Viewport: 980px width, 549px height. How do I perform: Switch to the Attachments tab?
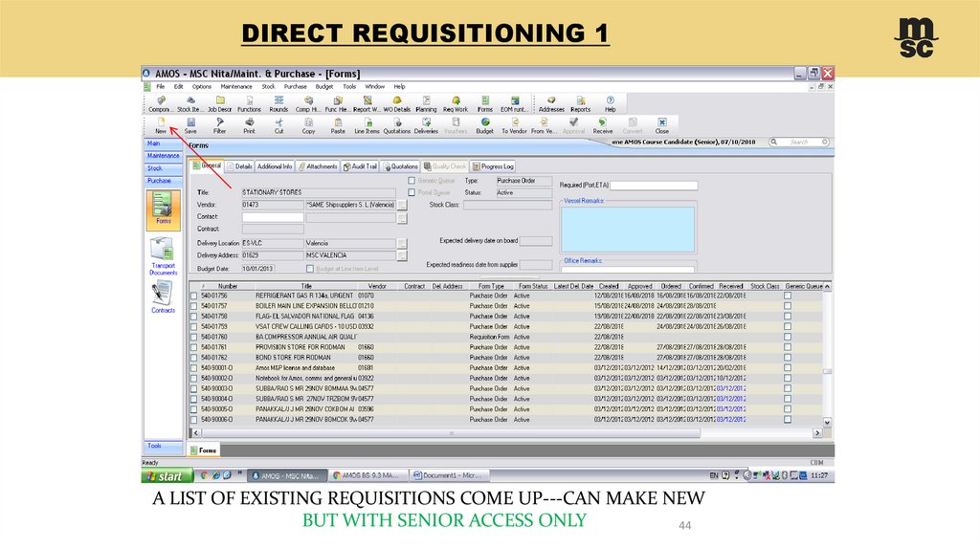pyautogui.click(x=318, y=166)
